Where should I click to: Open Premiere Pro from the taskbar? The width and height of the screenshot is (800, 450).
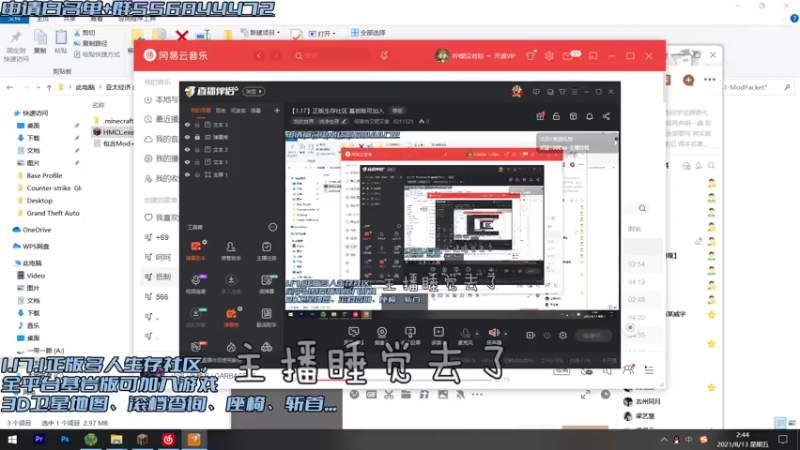pos(39,439)
